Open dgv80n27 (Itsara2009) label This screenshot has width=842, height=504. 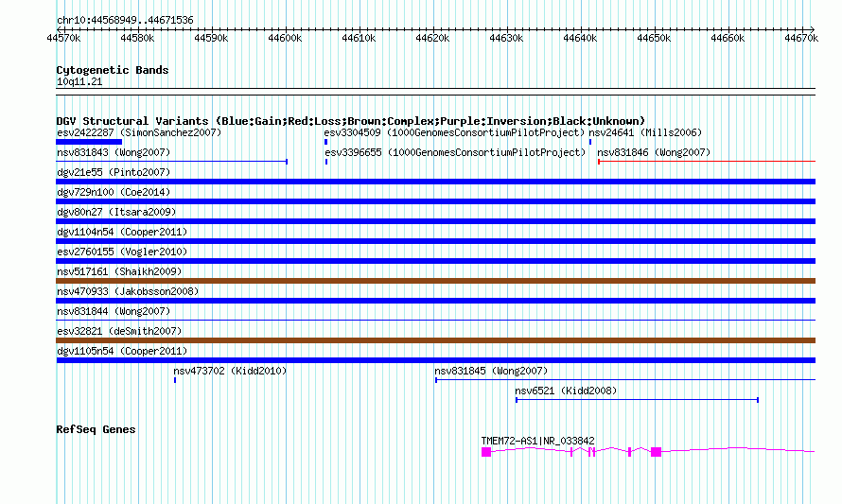tap(116, 212)
